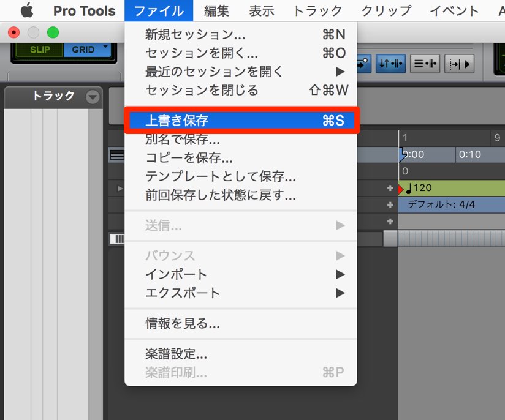The image size is (505, 420).
Task: Expand the エクスポート submenu
Action: click(241, 293)
